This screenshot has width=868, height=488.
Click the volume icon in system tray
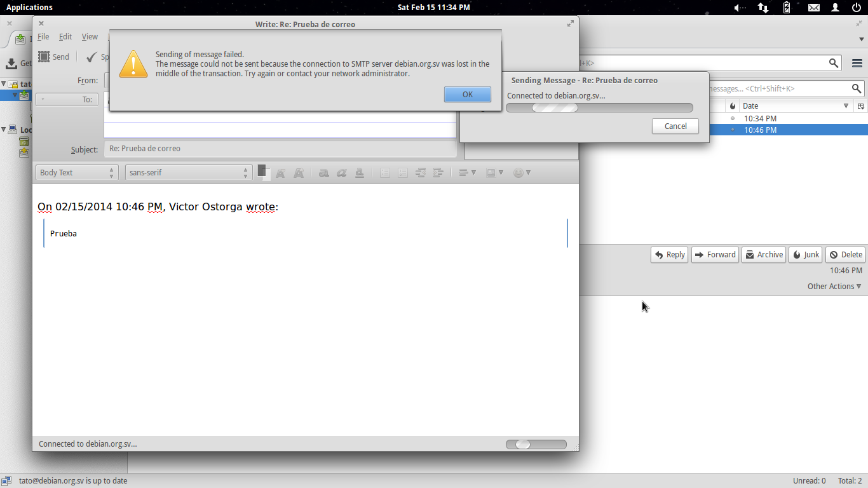(740, 8)
